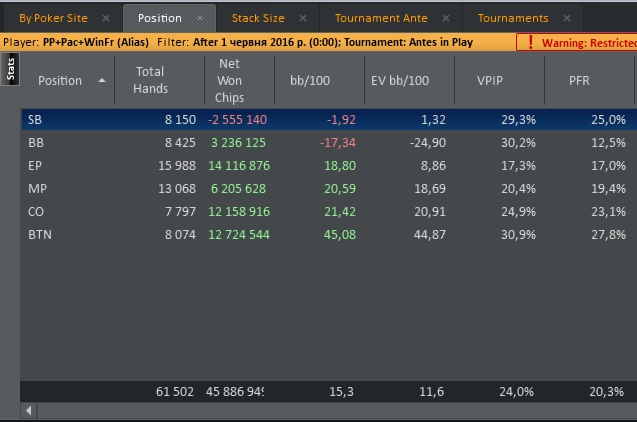Close the By Poker Site tab
Viewport: 637px width, 422px height.
(106, 18)
